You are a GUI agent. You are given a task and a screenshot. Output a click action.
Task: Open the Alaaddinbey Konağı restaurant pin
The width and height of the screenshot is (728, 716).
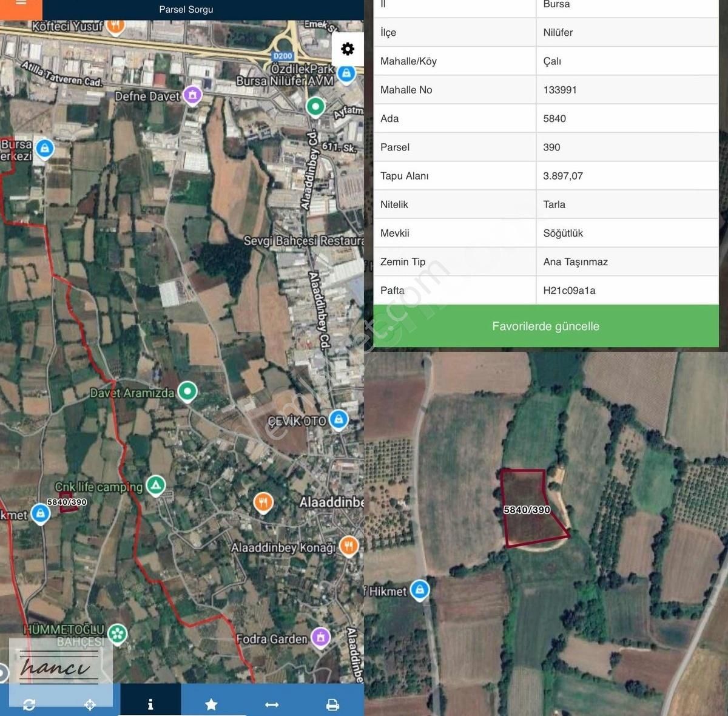click(x=348, y=545)
